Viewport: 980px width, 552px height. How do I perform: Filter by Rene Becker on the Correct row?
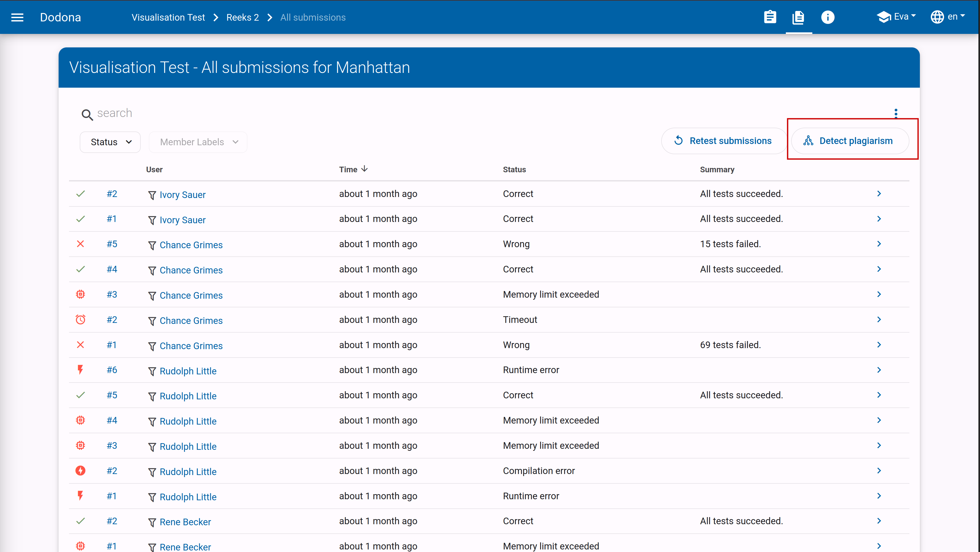[x=152, y=522]
